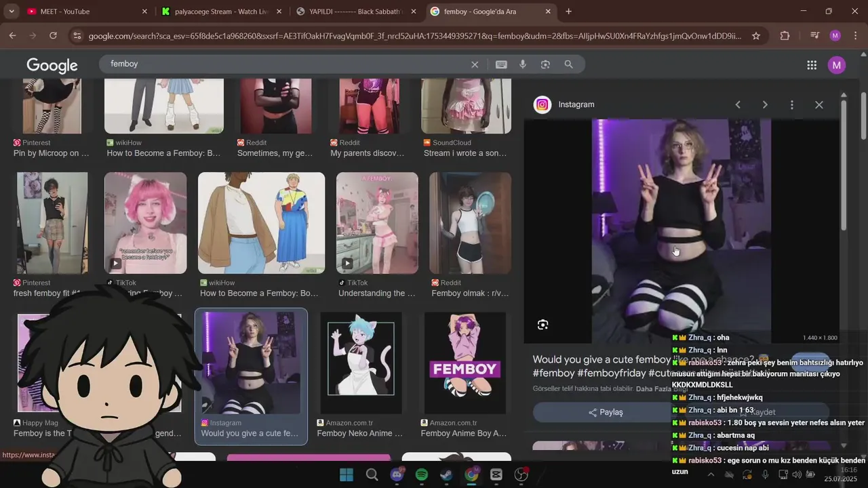This screenshot has height=488, width=868.
Task: Open Reddit Femboy olmak result
Action: tap(470, 293)
